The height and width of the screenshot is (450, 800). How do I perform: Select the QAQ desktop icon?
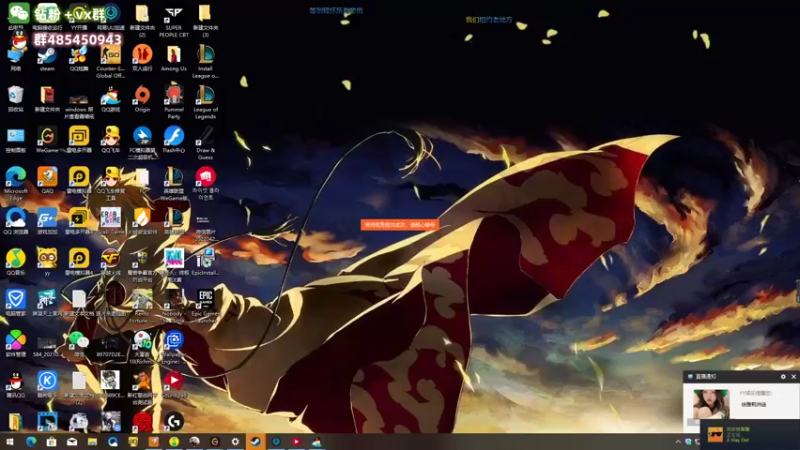coord(47,179)
